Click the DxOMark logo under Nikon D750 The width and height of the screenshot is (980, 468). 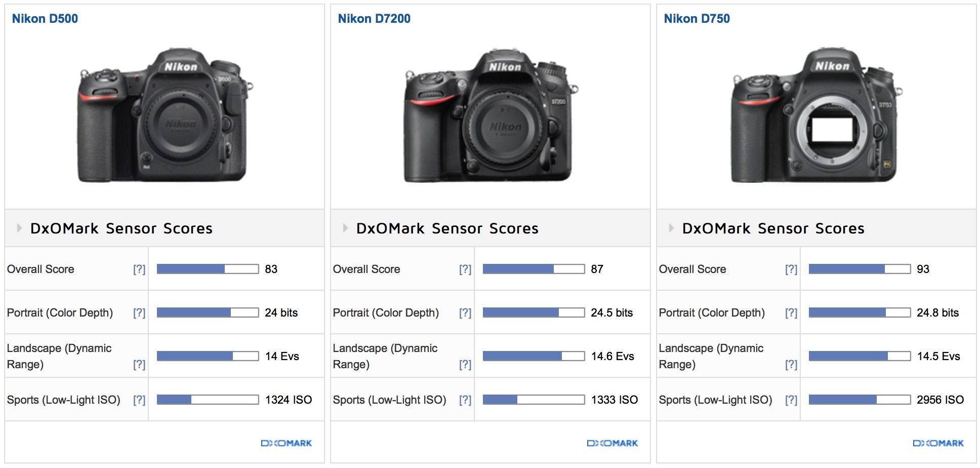click(x=938, y=443)
